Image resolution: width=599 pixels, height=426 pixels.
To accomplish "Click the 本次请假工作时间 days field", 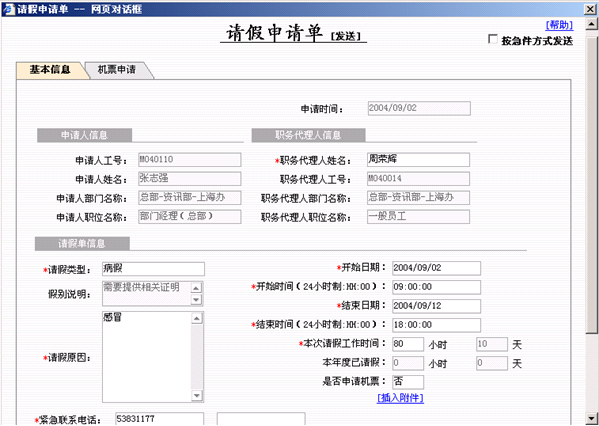I will pos(492,344).
